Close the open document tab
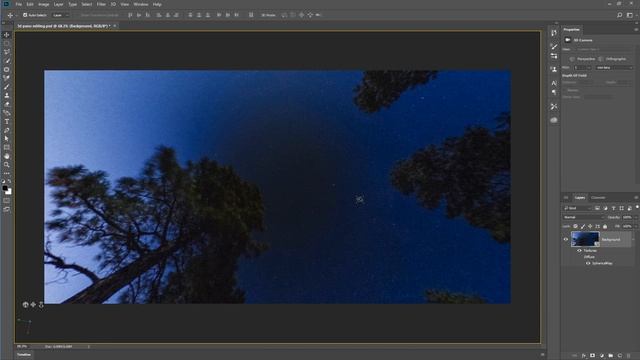 click(115, 26)
